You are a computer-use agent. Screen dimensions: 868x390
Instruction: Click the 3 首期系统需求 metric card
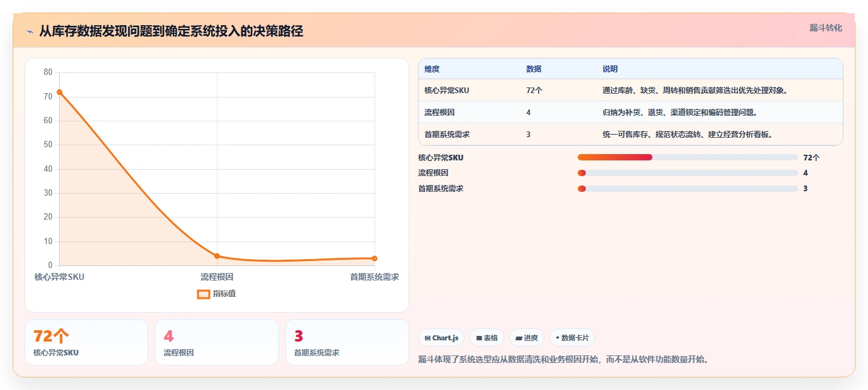pyautogui.click(x=347, y=342)
